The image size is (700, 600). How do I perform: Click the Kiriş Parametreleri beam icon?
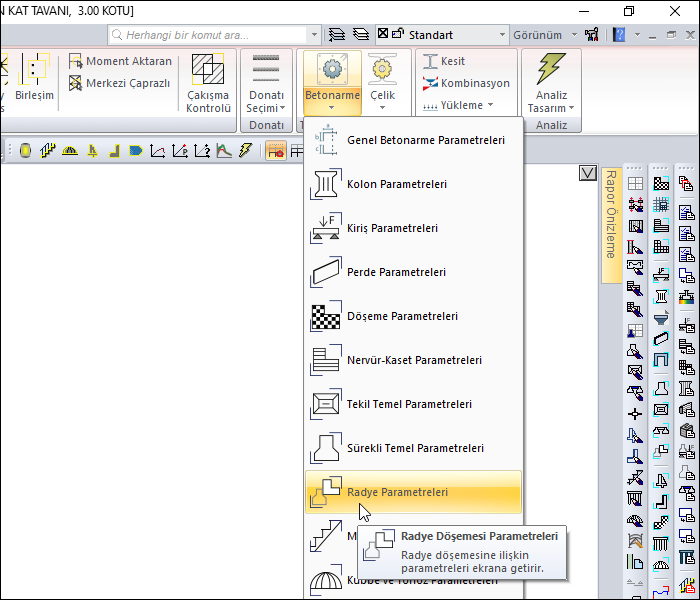pyautogui.click(x=327, y=228)
